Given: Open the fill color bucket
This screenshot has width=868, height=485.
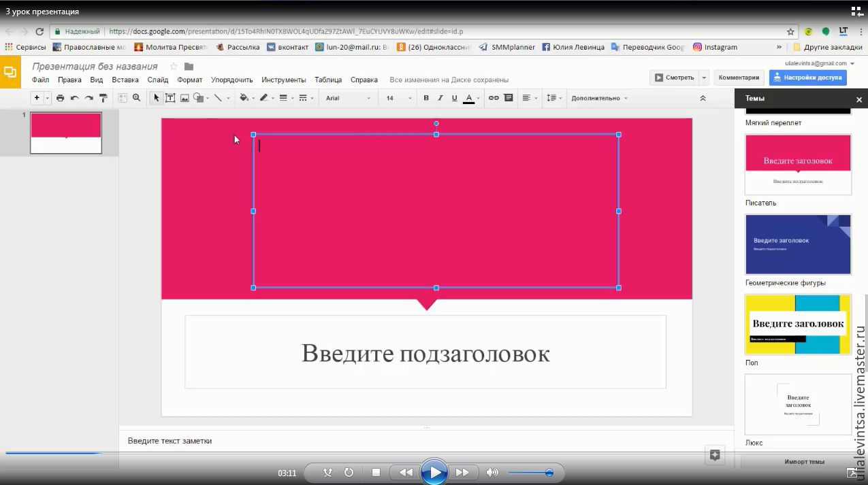Looking at the screenshot, I should pyautogui.click(x=244, y=98).
